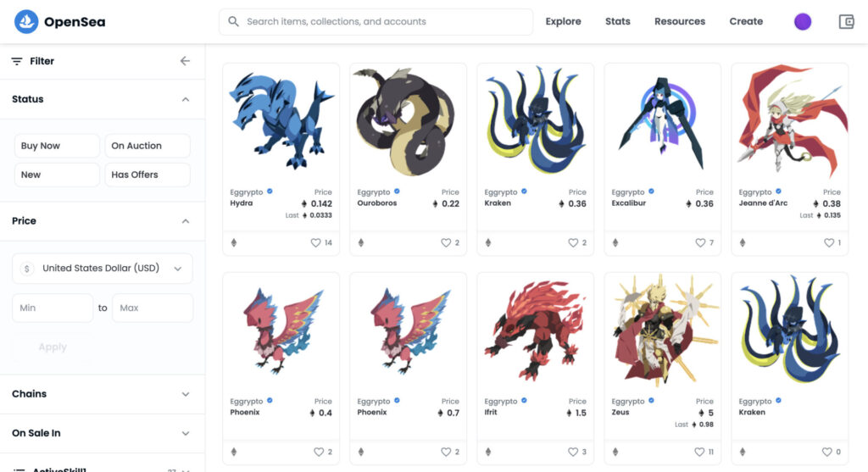Open the Explore menu
The width and height of the screenshot is (868, 472).
[563, 21]
